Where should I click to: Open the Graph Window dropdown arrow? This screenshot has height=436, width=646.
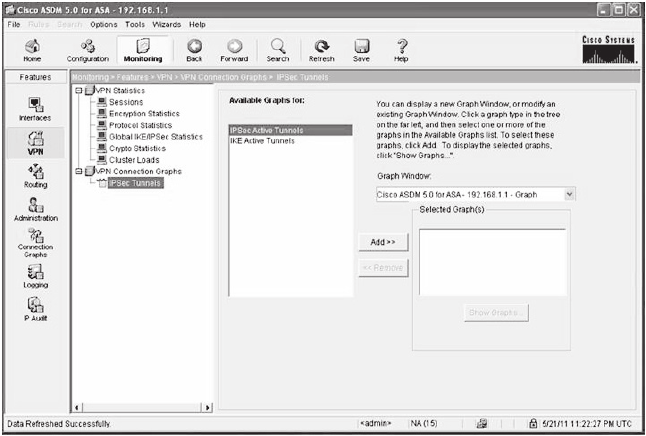click(x=569, y=194)
